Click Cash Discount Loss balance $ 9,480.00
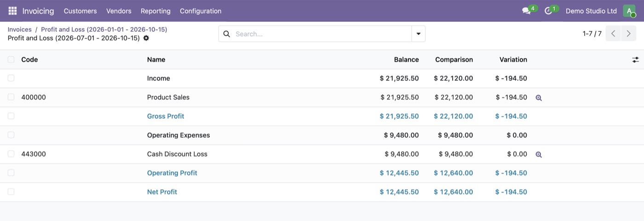644x221 pixels. point(402,154)
